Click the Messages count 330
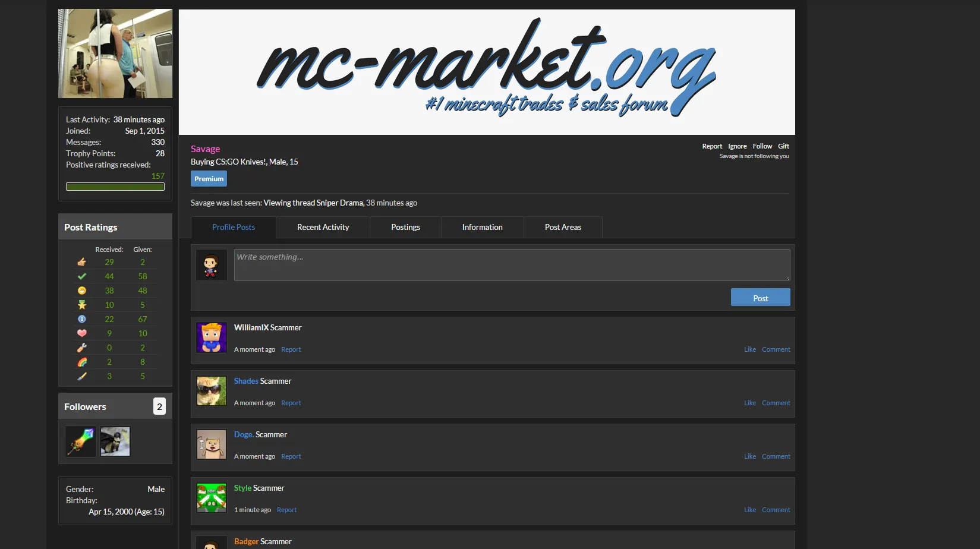 pyautogui.click(x=158, y=143)
